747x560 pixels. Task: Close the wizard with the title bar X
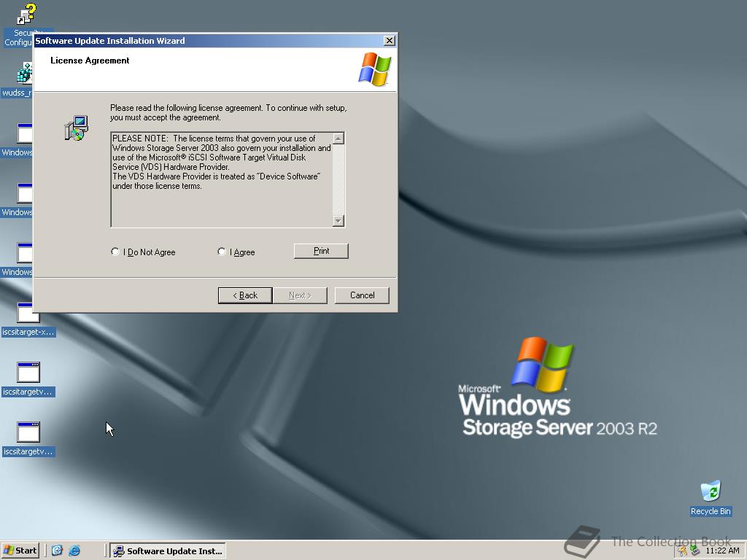[x=390, y=41]
